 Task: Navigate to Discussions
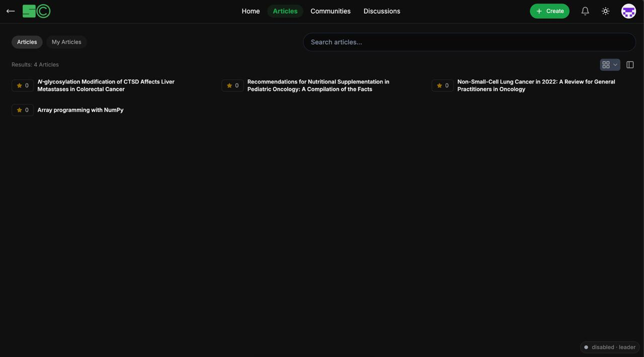pos(382,11)
